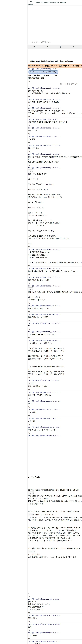
Task: Follow the >>1 anchor in post 0010
Action: pyautogui.click(x=31, y=171)
